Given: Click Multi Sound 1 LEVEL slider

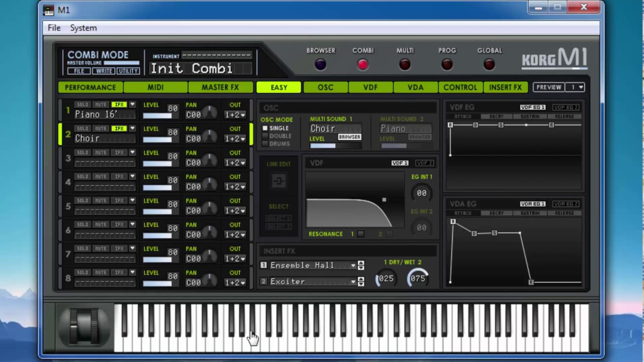Looking at the screenshot, I should click(x=336, y=146).
